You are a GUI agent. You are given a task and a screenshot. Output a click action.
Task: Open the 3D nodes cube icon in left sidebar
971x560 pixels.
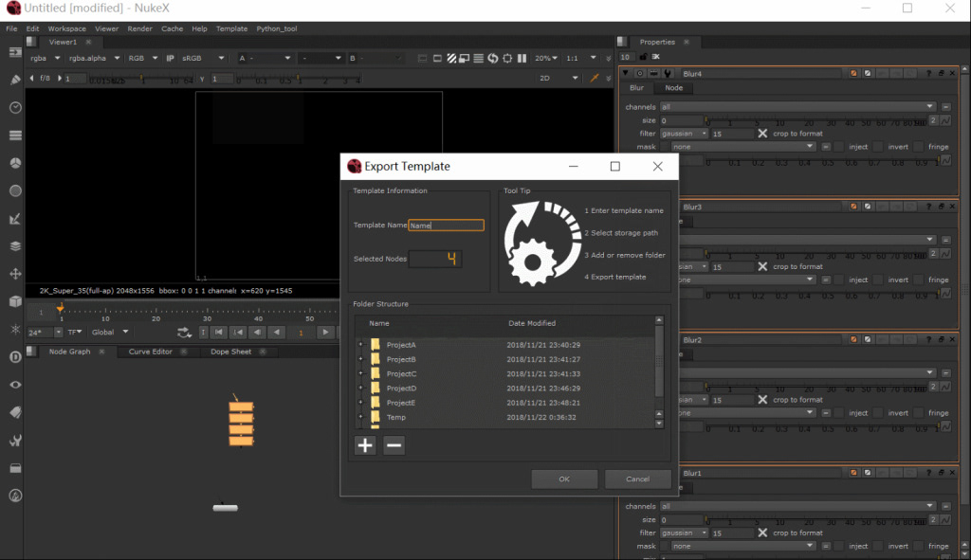tap(15, 301)
